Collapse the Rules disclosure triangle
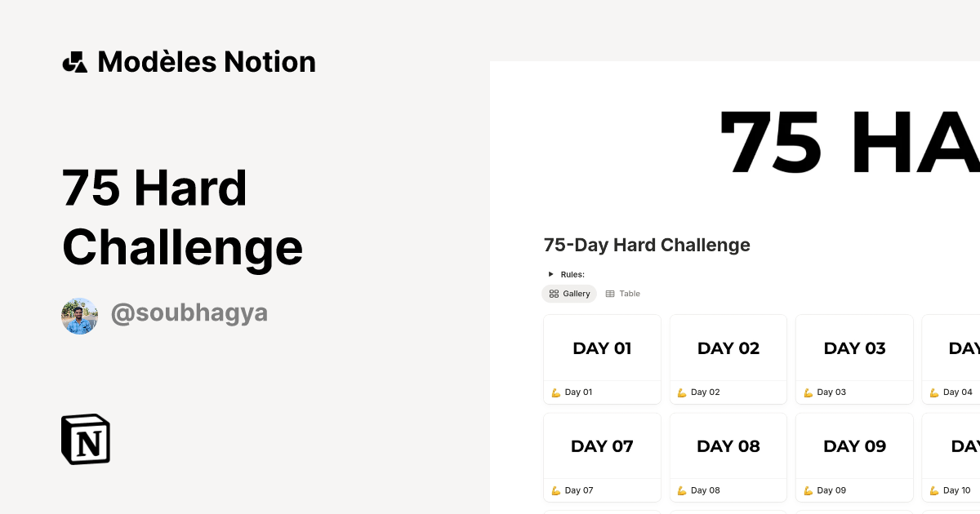Screen dimensions: 980x514 550,274
